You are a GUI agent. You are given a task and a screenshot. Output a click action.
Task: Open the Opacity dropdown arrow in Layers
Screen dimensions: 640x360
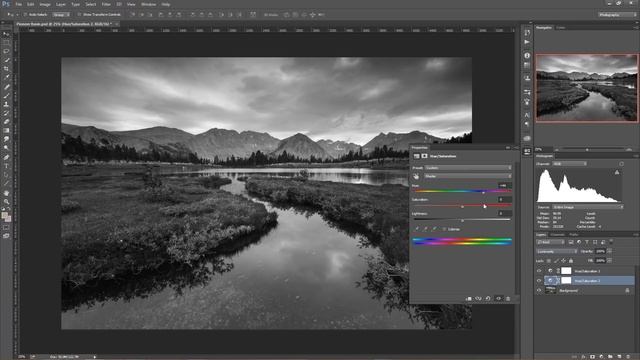tap(609, 251)
